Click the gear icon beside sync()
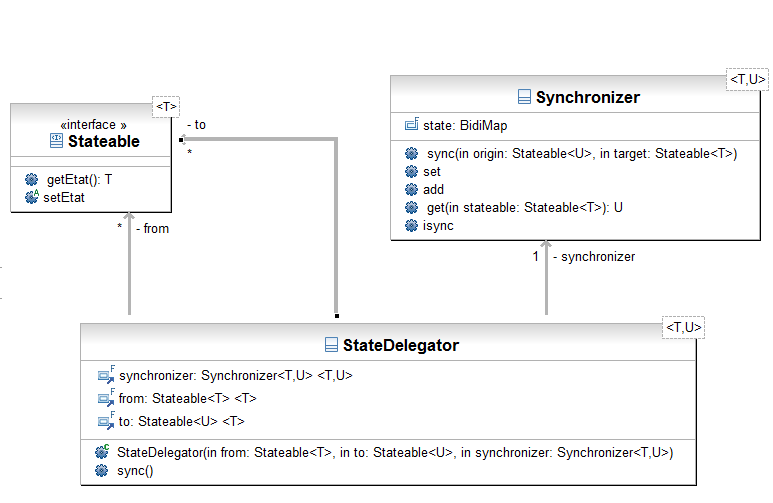This screenshot has width=773, height=503. [x=102, y=470]
